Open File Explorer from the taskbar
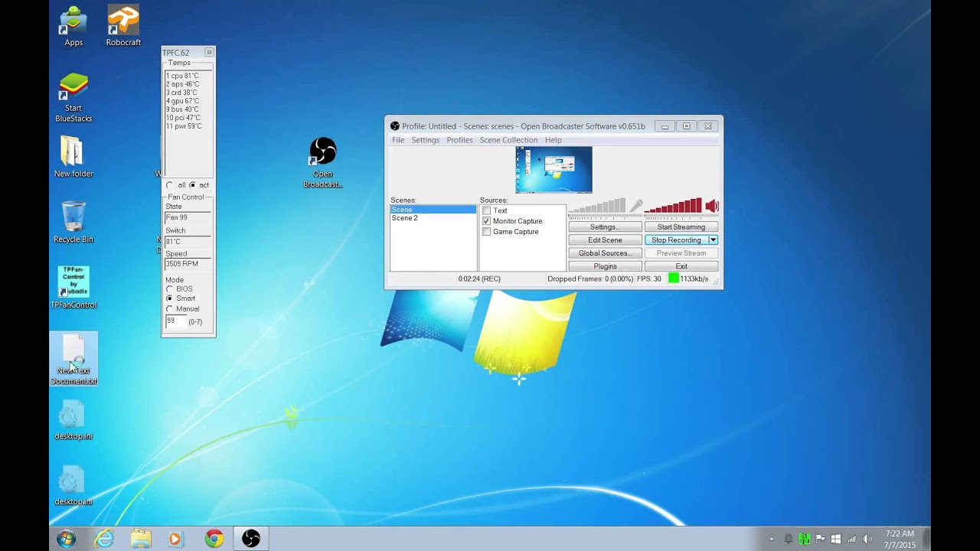The width and height of the screenshot is (980, 551). coord(141,539)
